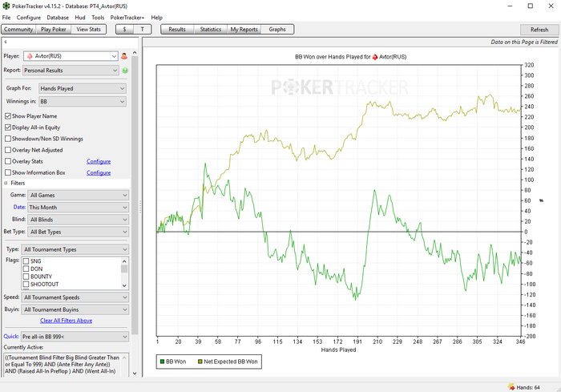Screen dimensions: 561x392
Task: Open the Tournament Buyins dropdown
Action: pyautogui.click(x=75, y=309)
